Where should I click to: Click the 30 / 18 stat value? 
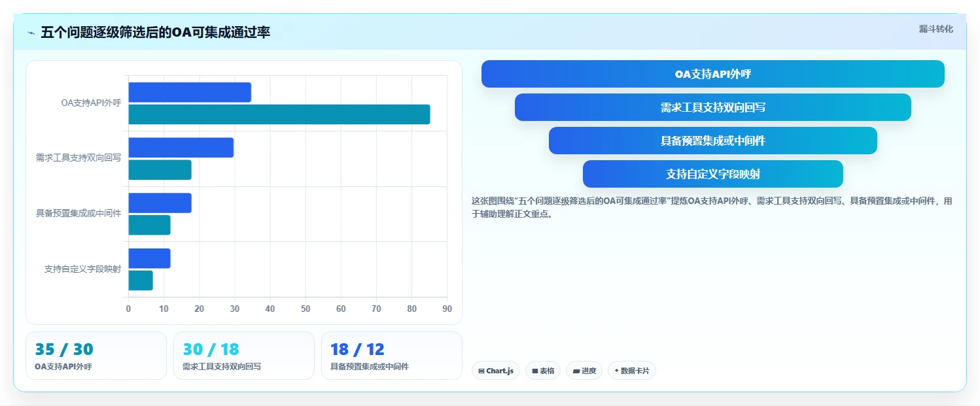211,349
